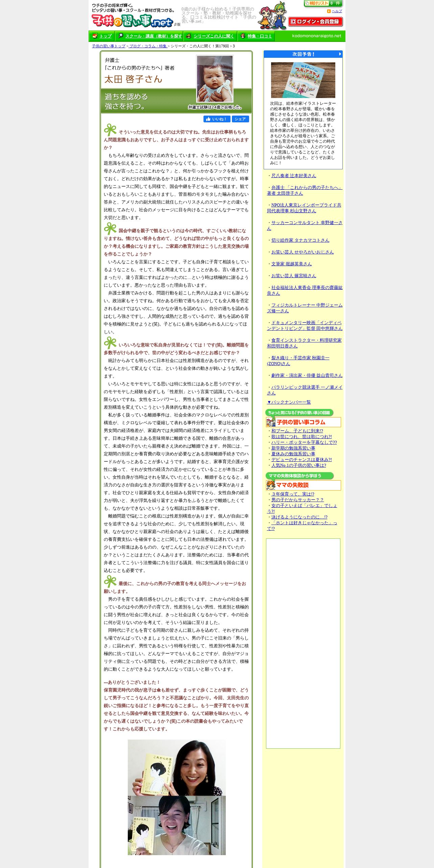Open the 検討リスト counter button

(323, 3)
